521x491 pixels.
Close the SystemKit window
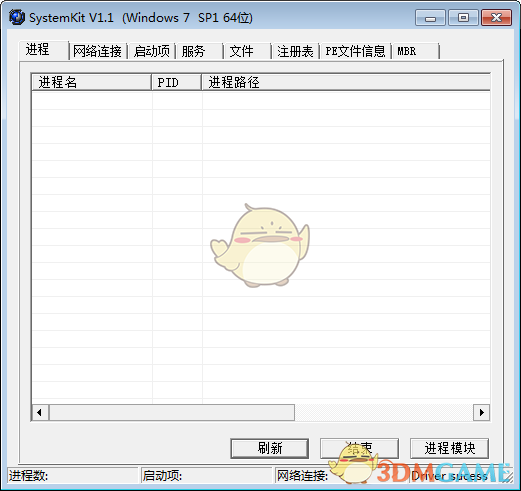[x=496, y=18]
